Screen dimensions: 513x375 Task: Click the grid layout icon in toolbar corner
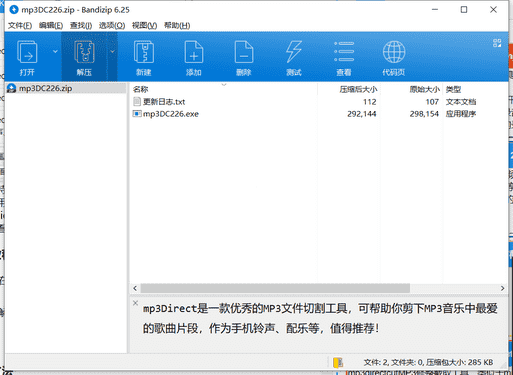click(x=497, y=43)
